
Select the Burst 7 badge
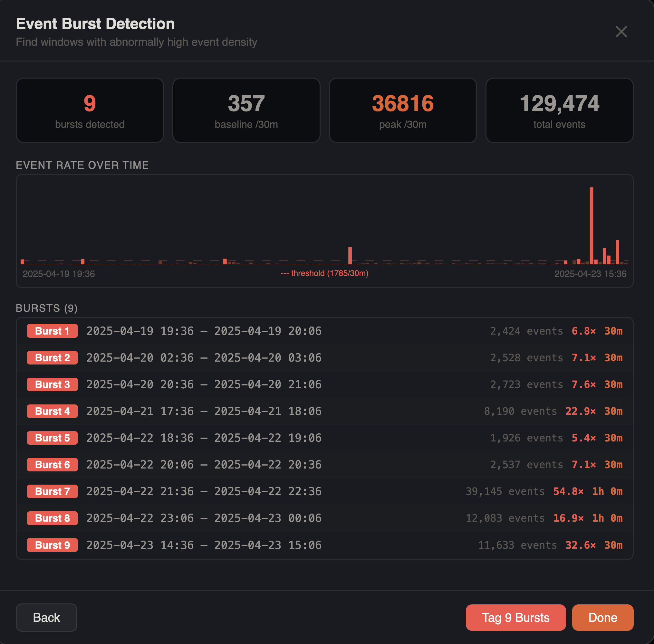pyautogui.click(x=52, y=491)
